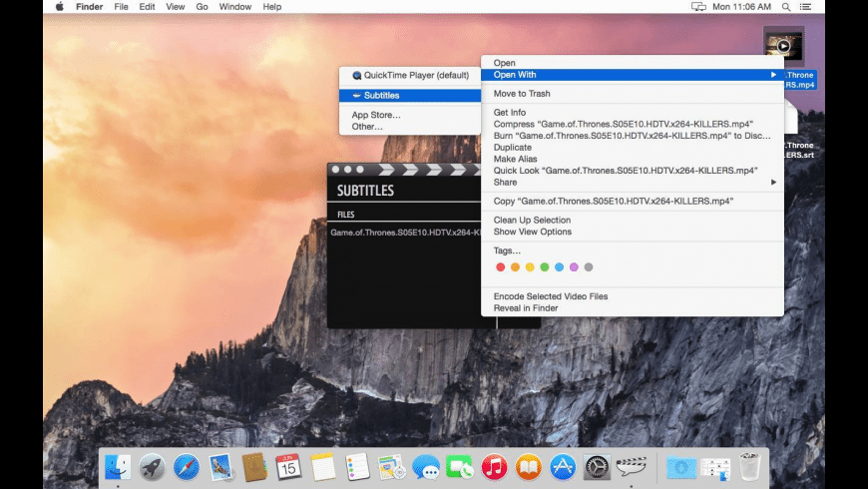Expand the Open With submenu arrow
The image size is (868, 489).
click(773, 75)
